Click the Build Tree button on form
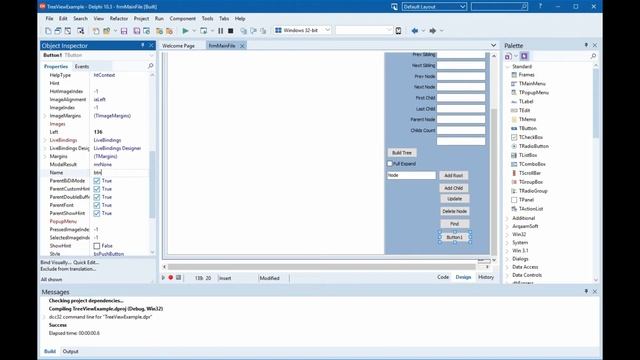The height and width of the screenshot is (360, 640). pyautogui.click(x=402, y=153)
